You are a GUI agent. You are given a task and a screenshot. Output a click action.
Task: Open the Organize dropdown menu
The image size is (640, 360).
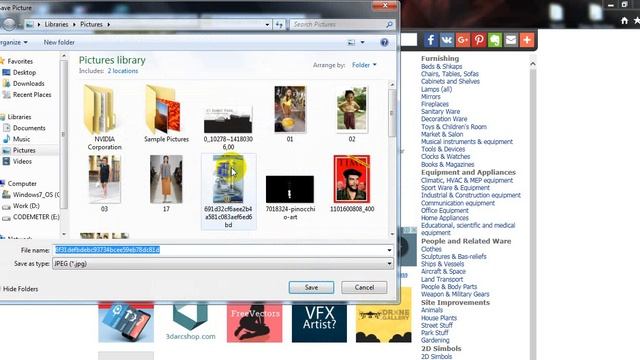pyautogui.click(x=14, y=42)
